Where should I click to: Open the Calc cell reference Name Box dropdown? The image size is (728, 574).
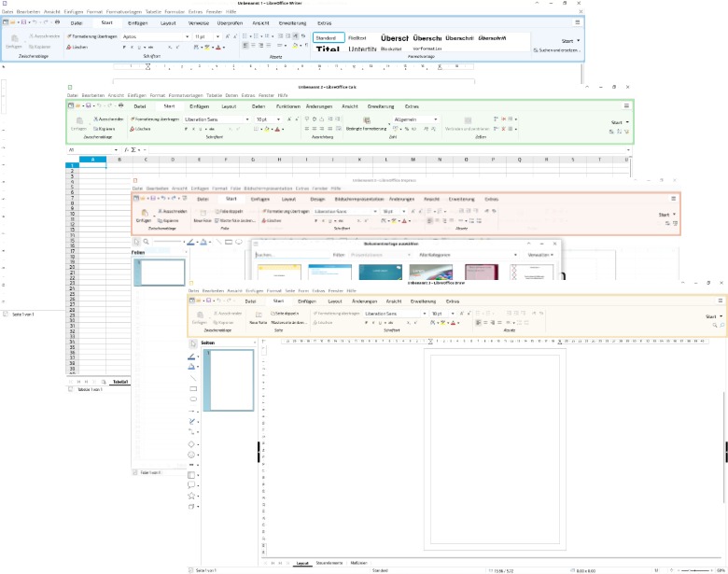116,150
